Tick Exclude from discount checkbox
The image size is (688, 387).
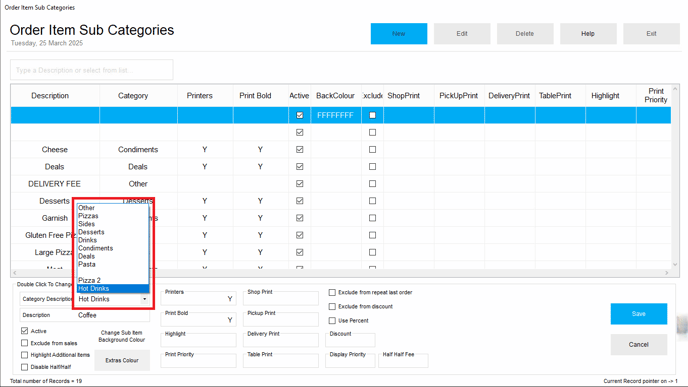click(332, 306)
